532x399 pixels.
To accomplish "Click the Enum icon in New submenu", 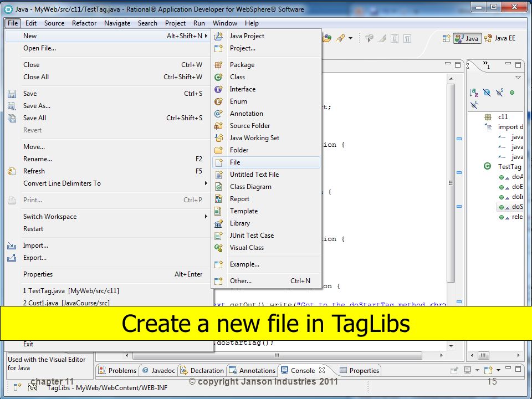I will (218, 101).
